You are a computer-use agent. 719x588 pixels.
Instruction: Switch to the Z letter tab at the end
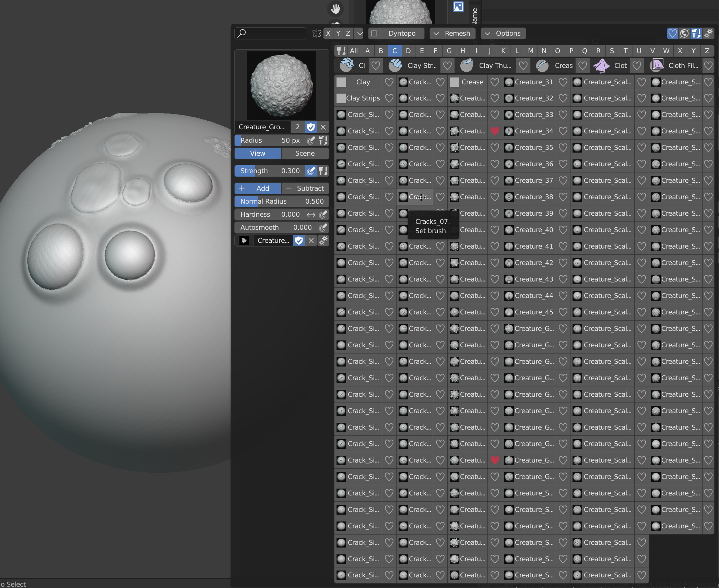(707, 51)
